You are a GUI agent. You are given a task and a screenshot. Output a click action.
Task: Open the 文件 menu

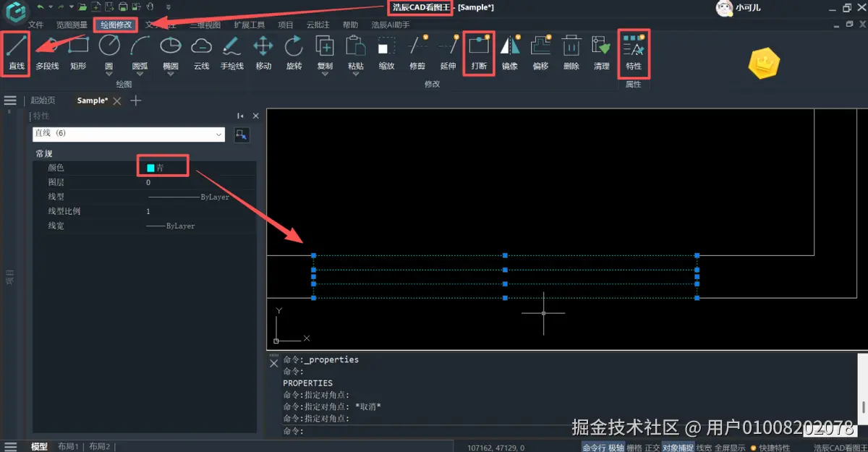pos(35,25)
